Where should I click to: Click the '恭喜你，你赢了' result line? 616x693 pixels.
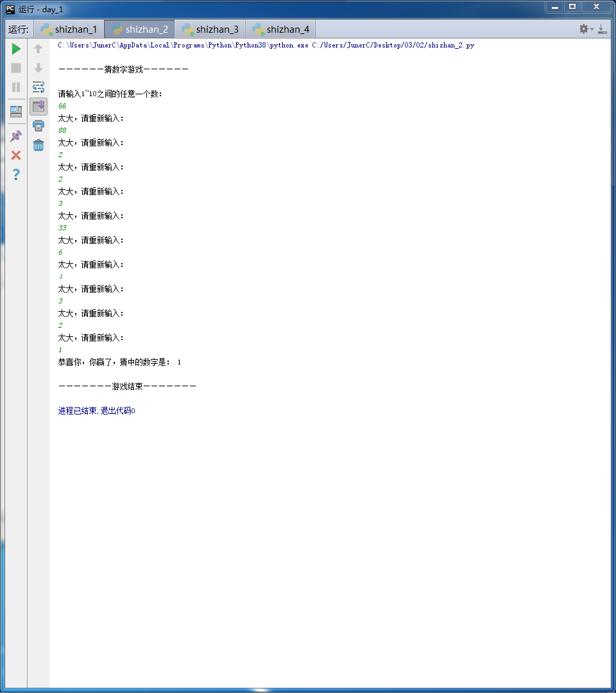tap(119, 362)
